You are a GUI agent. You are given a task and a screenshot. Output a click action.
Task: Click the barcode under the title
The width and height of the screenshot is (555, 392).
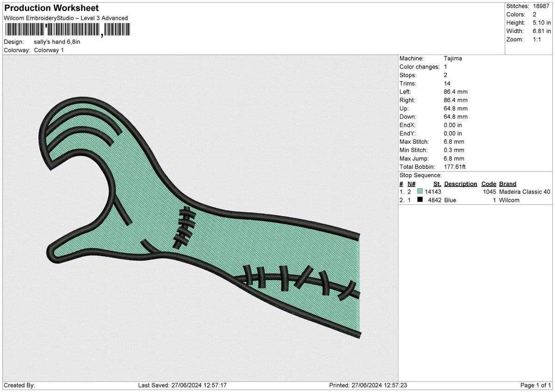click(67, 30)
